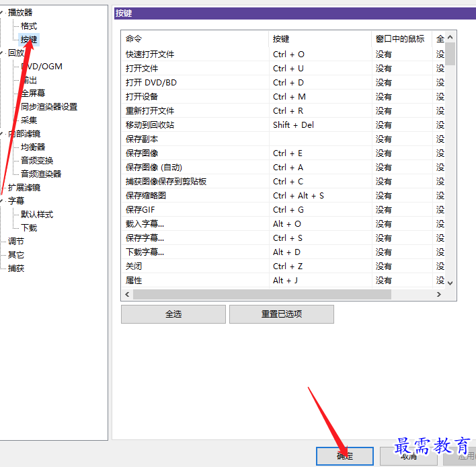Select 均衡器 under 内部滤镜

[x=33, y=147]
